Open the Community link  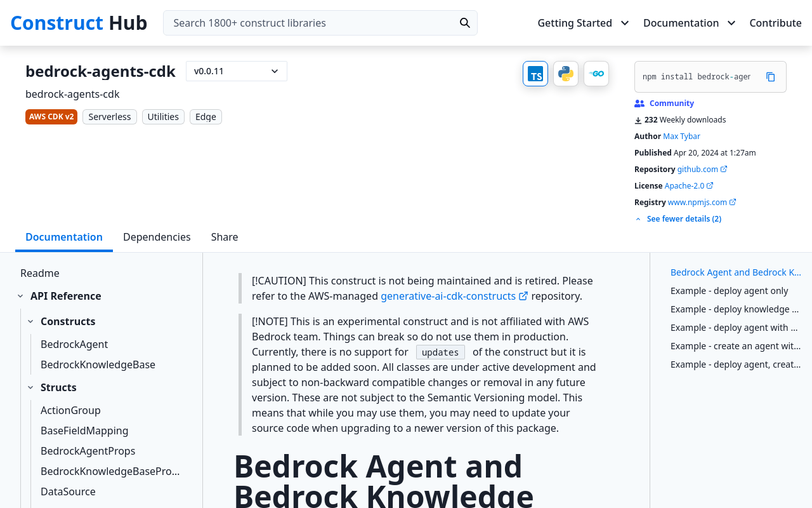[672, 104]
